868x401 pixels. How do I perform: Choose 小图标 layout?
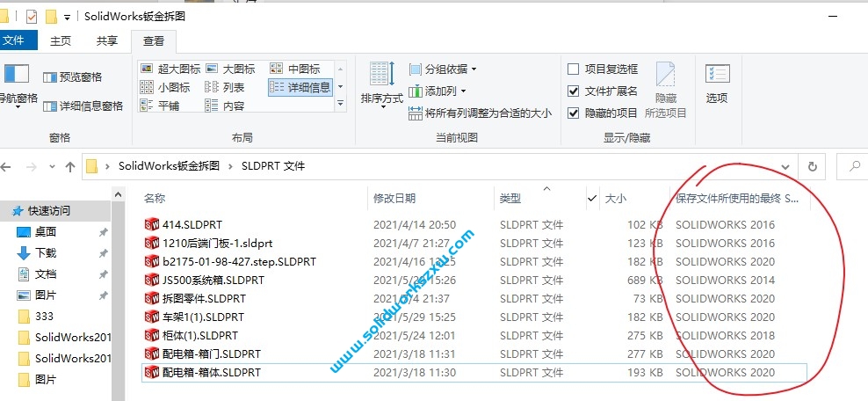click(165, 87)
